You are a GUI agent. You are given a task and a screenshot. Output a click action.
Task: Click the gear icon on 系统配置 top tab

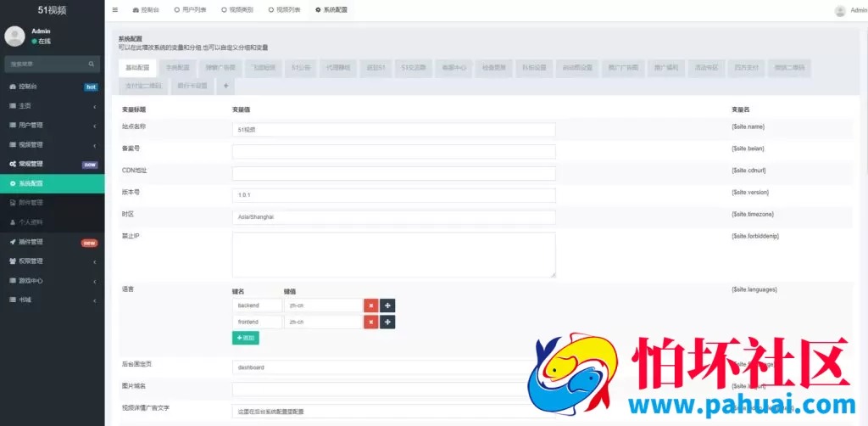coord(318,10)
